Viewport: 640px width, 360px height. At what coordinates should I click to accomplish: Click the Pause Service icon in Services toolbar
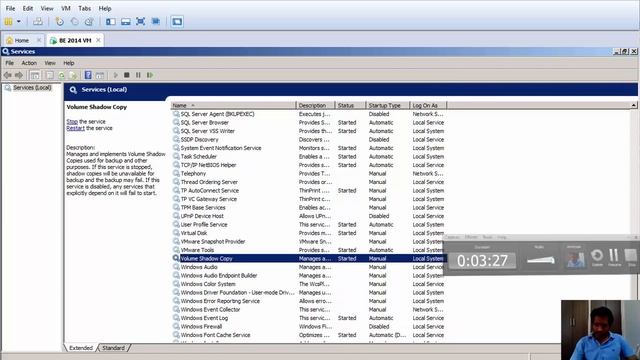138,75
